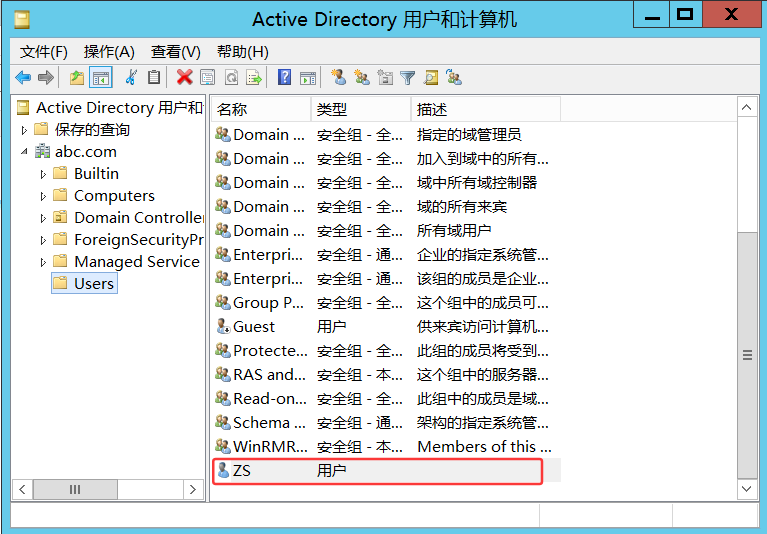Select Domain group described 所有域用户
Image resolution: width=767 pixels, height=534 pixels.
(x=386, y=230)
